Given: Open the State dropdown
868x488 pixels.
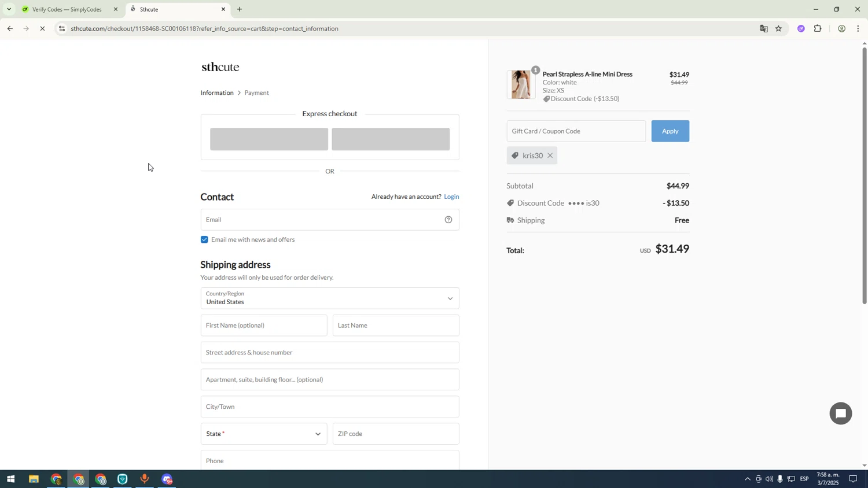Looking at the screenshot, I should click(x=264, y=434).
